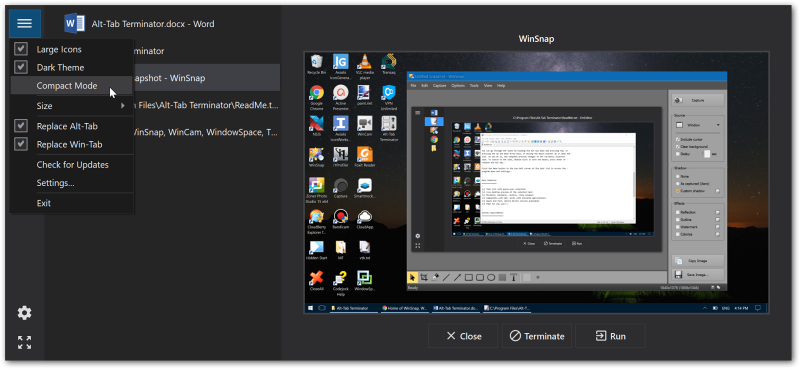Click the WinSnap preview thumbnail
800x369 pixels.
click(536, 182)
